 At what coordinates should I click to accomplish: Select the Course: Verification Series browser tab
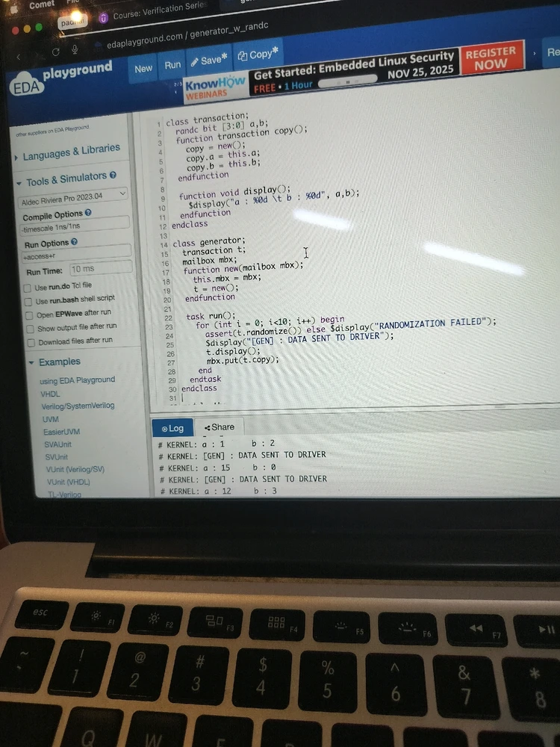(x=153, y=13)
